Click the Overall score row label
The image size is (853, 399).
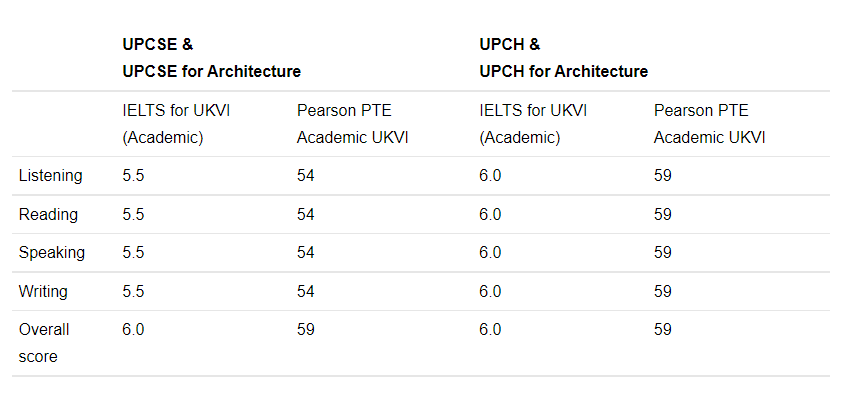point(44,343)
